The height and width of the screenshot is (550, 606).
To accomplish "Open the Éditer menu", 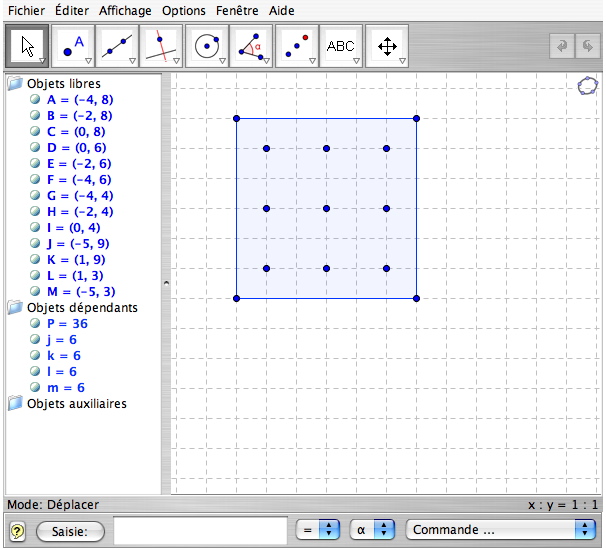I will point(72,10).
